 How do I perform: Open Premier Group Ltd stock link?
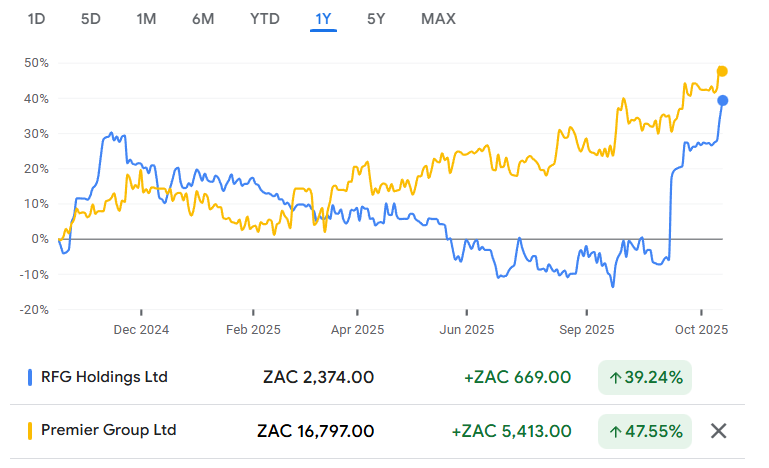[x=108, y=431]
